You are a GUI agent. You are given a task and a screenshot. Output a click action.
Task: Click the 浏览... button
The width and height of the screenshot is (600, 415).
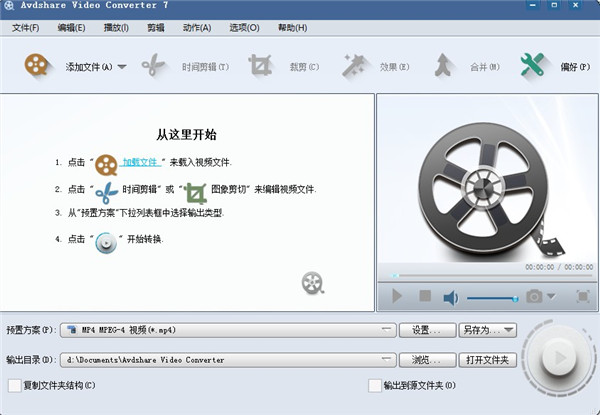(427, 360)
